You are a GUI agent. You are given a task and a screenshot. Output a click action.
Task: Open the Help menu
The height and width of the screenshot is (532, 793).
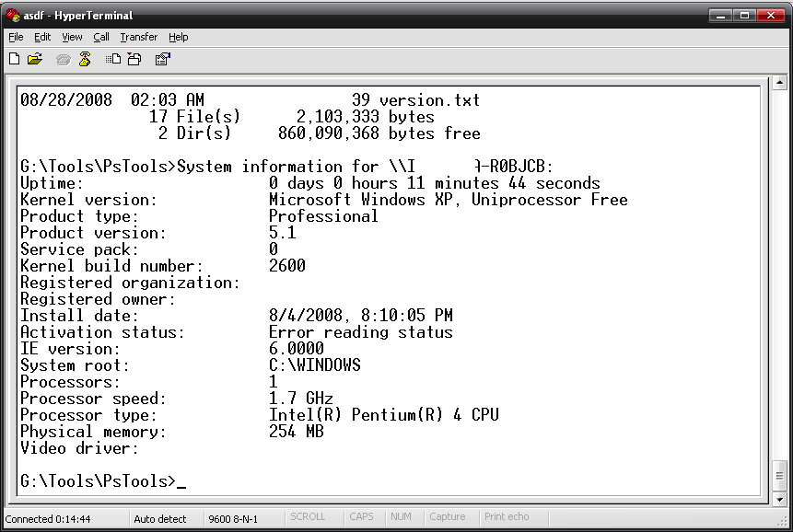click(178, 37)
